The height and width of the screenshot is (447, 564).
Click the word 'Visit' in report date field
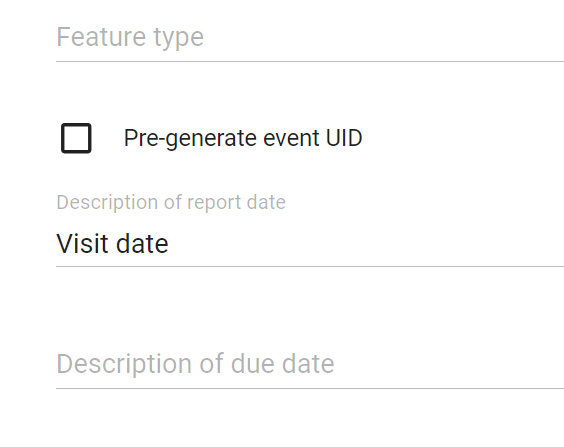[x=81, y=243]
